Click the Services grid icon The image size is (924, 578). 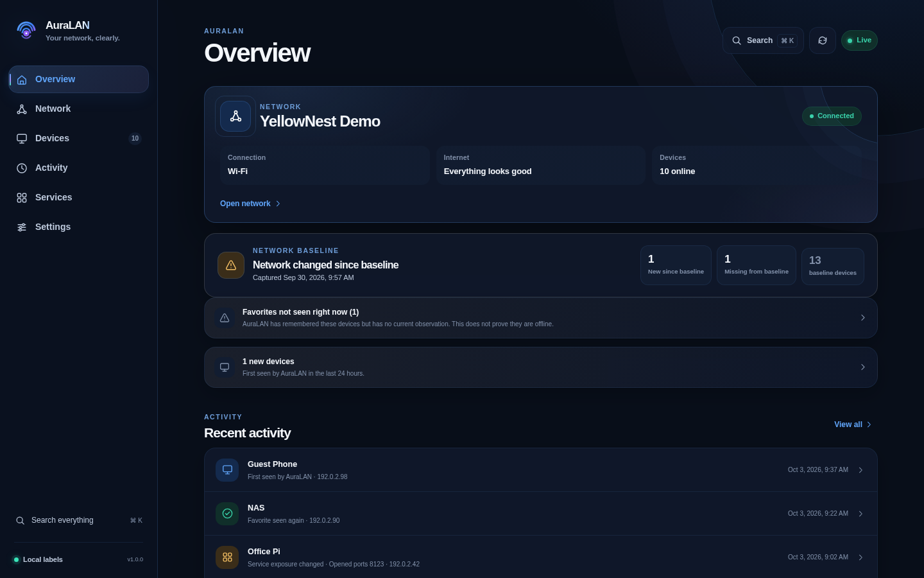pos(22,198)
